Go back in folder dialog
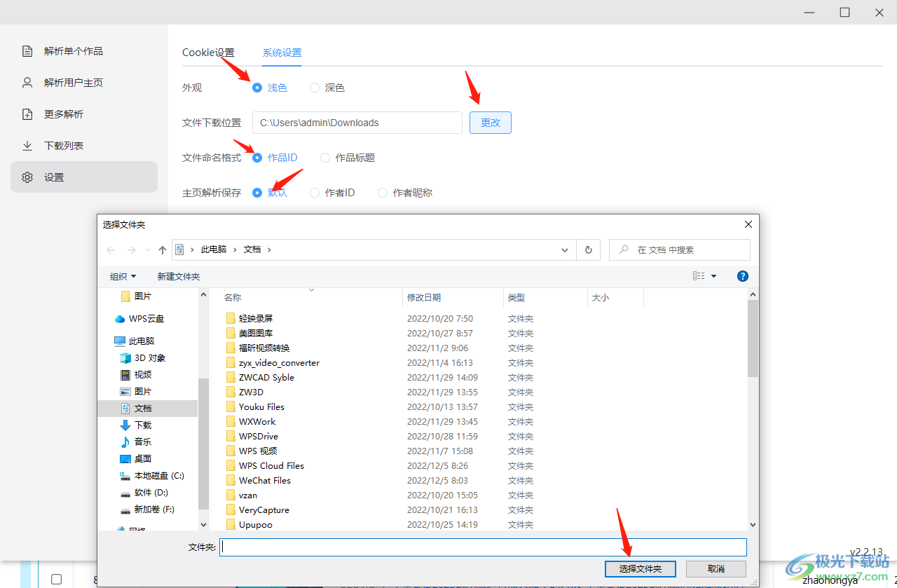 tap(111, 249)
